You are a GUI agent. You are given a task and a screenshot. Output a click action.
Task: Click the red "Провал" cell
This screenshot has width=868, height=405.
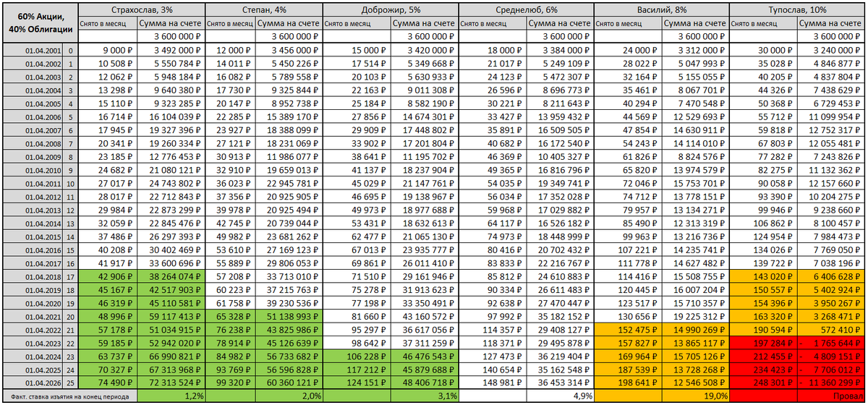tap(831, 396)
